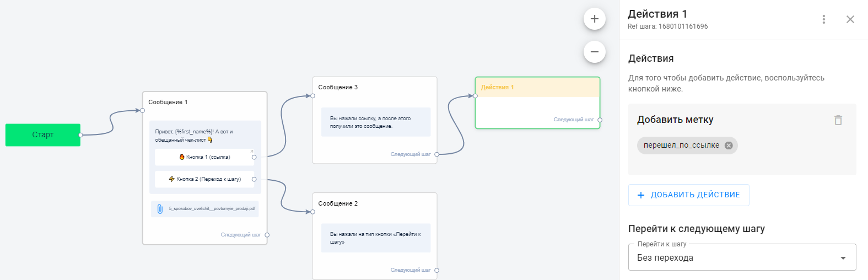Screen dimensions: 868x280
Task: Click Кнопка 1 (ссылка) button in message
Action: tap(204, 157)
